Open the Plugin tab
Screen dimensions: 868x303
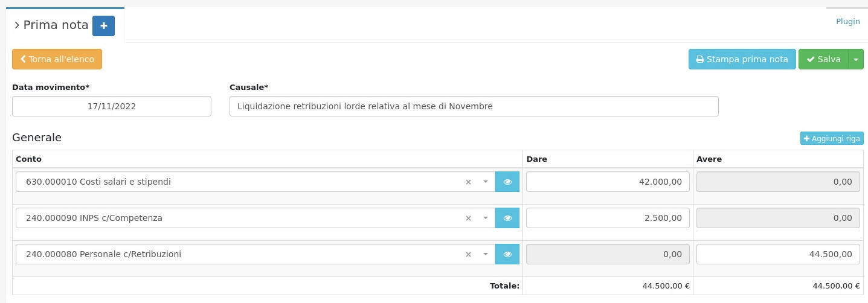[847, 21]
